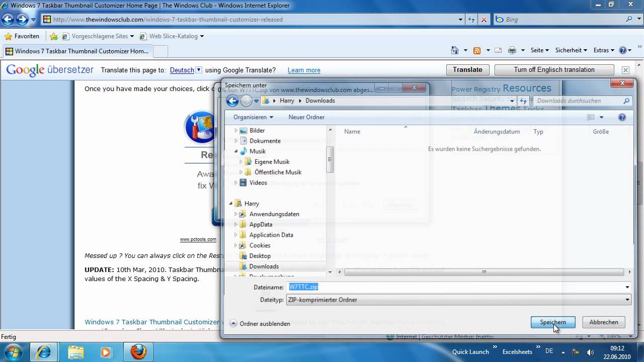
Task: Open the Extras menu
Action: tap(604, 50)
